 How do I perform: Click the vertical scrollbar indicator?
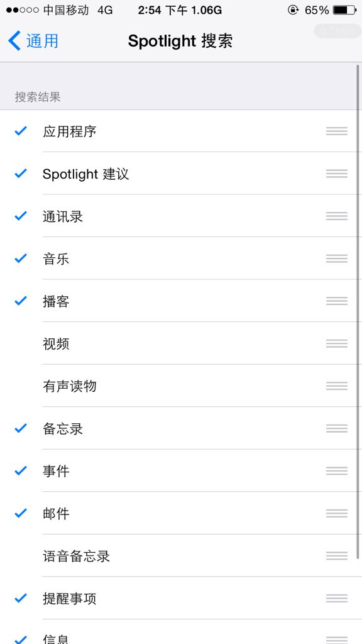[x=358, y=312]
